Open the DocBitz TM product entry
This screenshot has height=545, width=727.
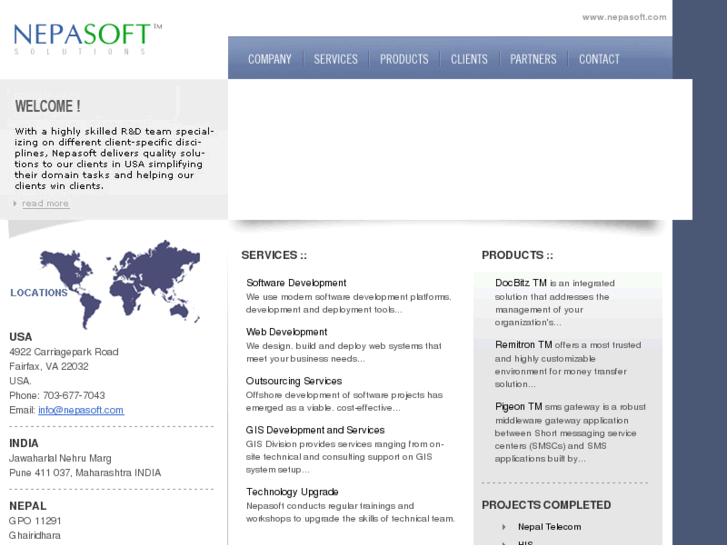(x=521, y=283)
